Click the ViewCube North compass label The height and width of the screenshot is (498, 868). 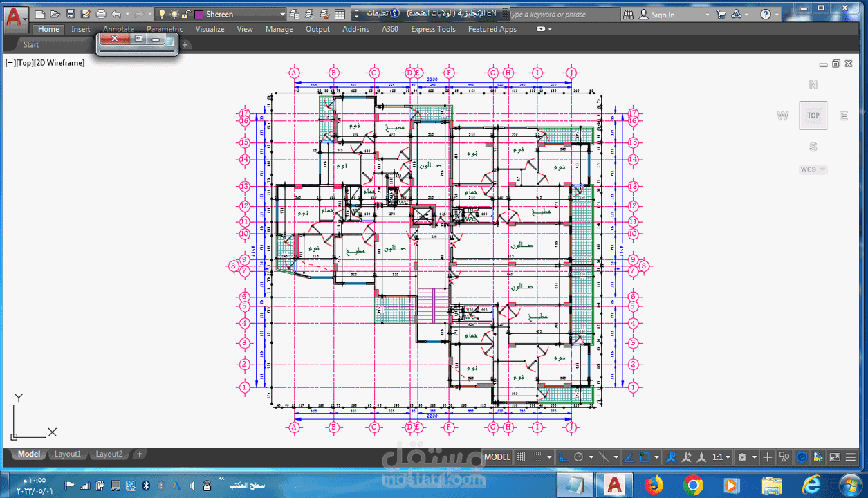pos(813,85)
